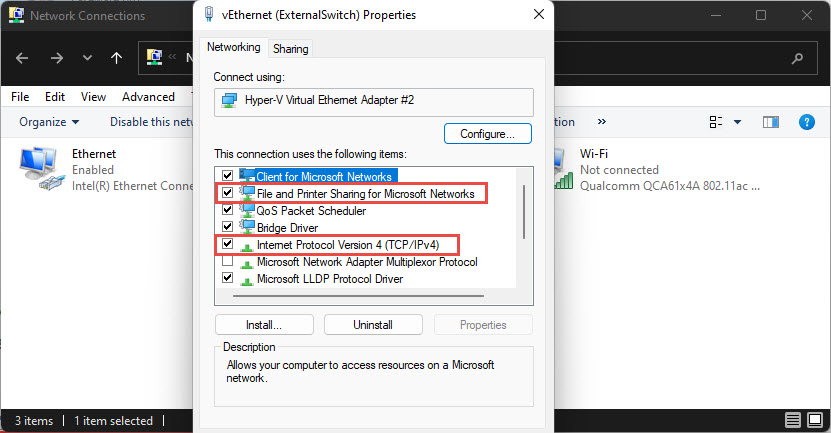831x433 pixels.
Task: Switch to the Sharing tab
Action: coord(290,48)
